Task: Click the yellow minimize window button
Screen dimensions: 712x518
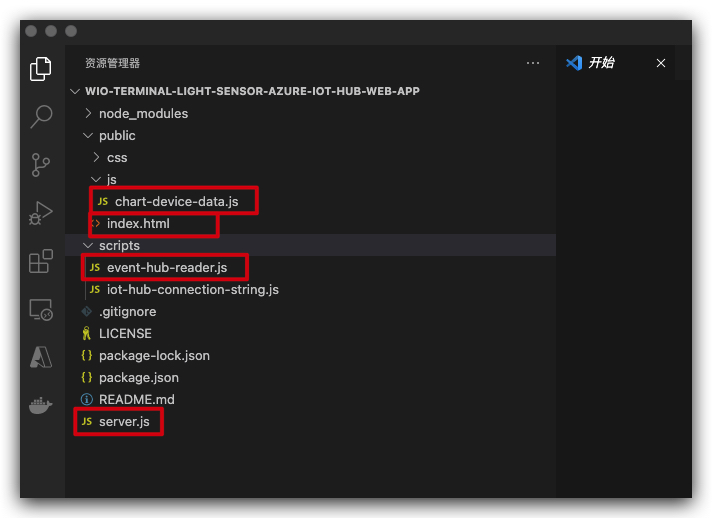Action: pyautogui.click(x=51, y=31)
